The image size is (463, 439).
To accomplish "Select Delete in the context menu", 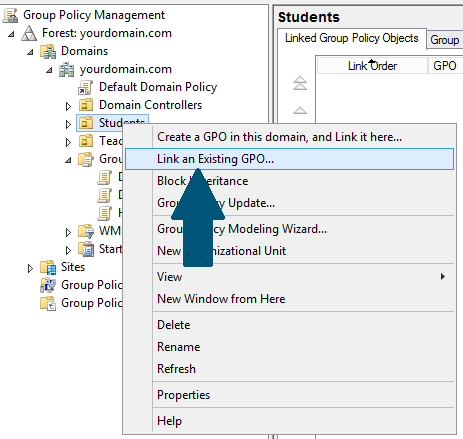I will coord(289,325).
